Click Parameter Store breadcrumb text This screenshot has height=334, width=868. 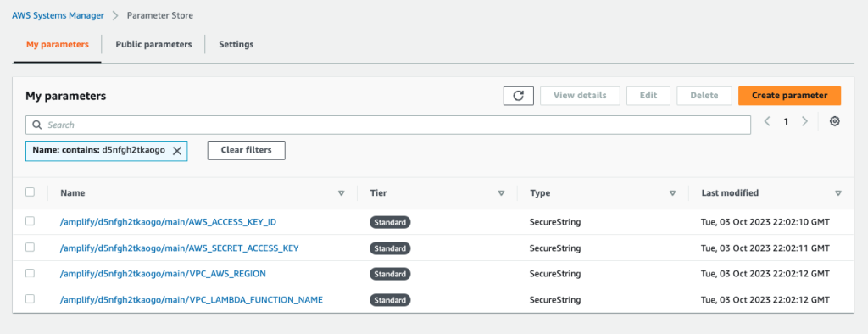(x=160, y=15)
